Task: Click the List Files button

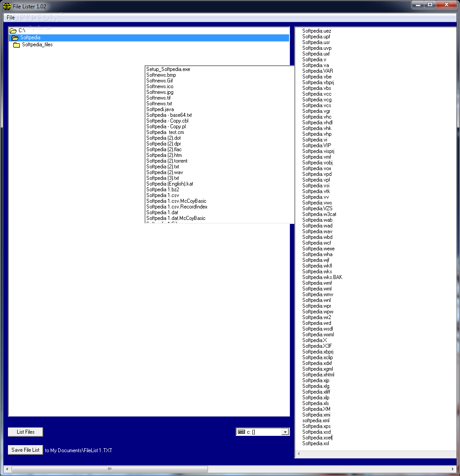Action: tap(26, 431)
